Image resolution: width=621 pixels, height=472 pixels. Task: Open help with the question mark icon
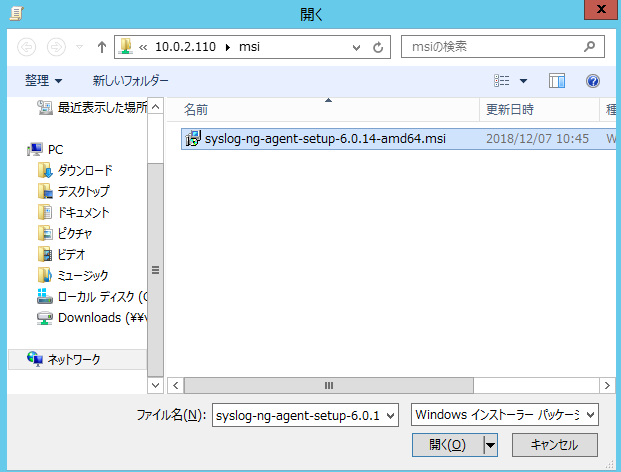pyautogui.click(x=592, y=81)
